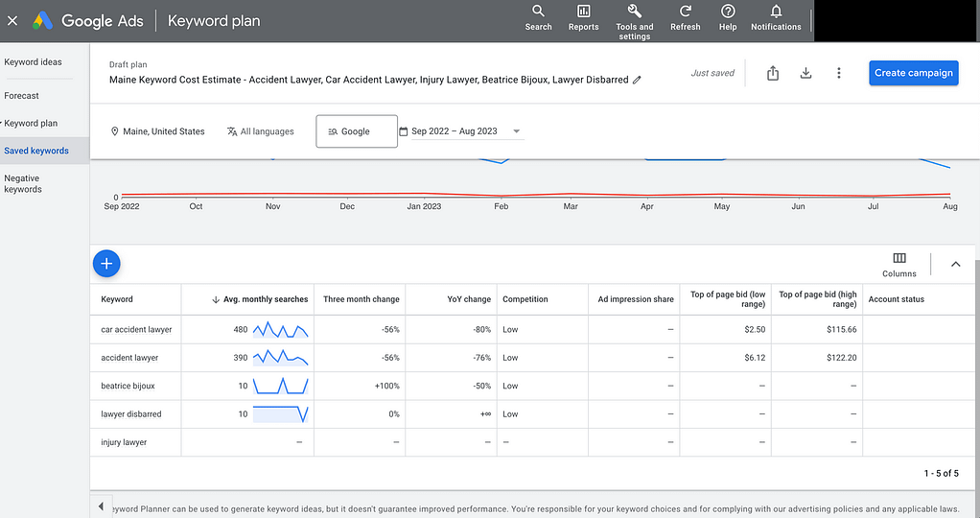The width and height of the screenshot is (980, 518).
Task: Open the Forecast sidebar item
Action: click(x=21, y=96)
